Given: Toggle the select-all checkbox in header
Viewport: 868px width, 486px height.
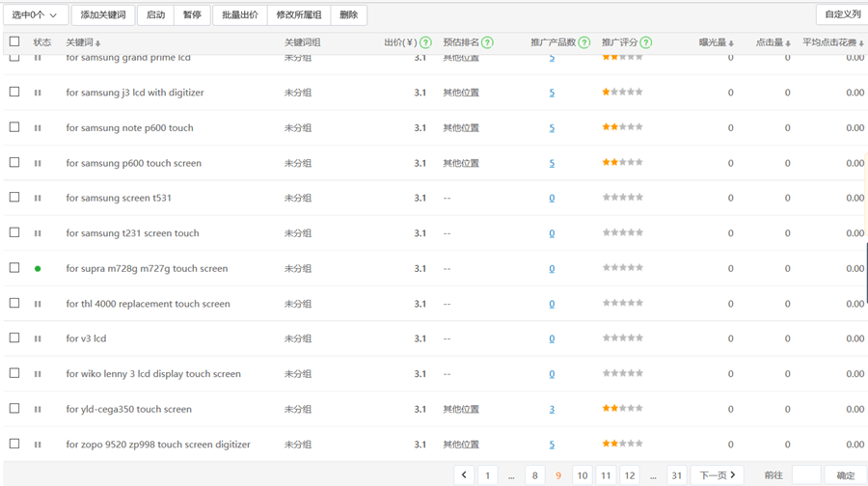Looking at the screenshot, I should tap(14, 41).
